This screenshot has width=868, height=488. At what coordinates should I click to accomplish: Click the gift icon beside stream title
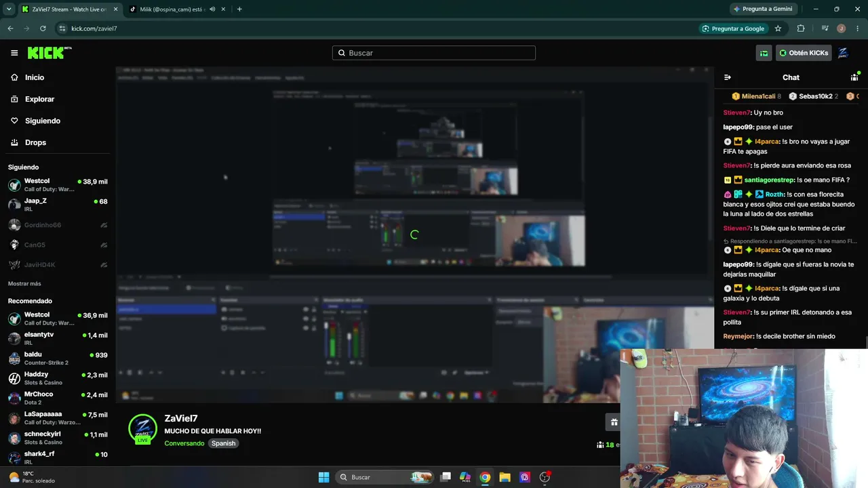613,422
